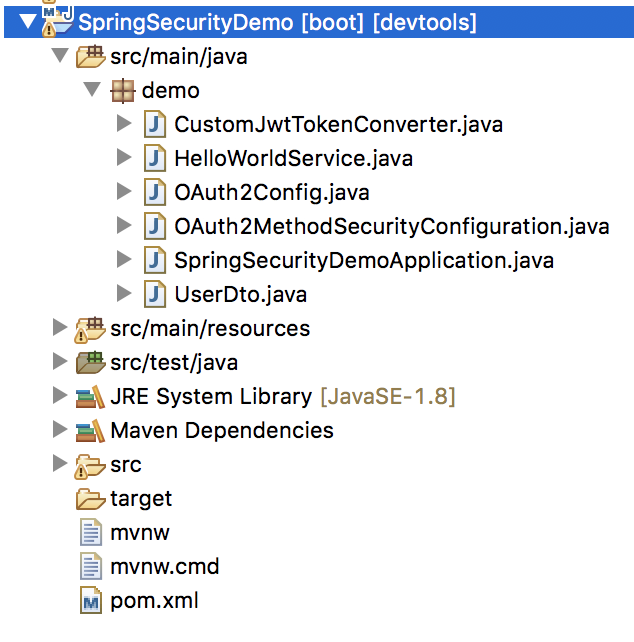Expand Maven Dependencies

point(60,430)
